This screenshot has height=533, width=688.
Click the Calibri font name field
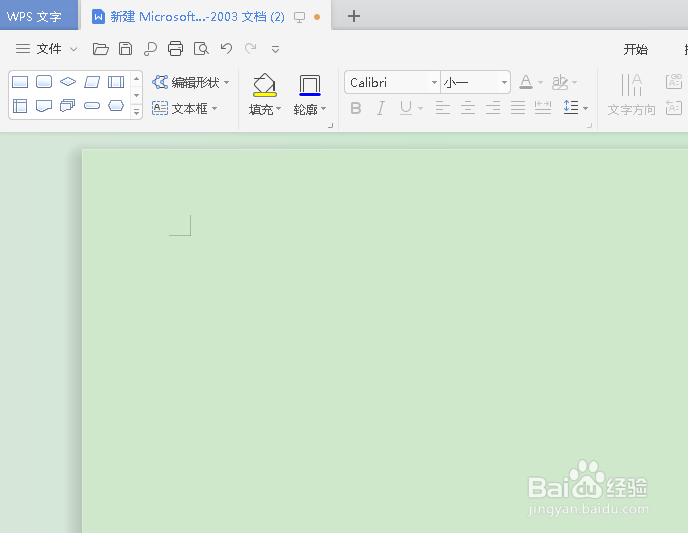point(387,82)
